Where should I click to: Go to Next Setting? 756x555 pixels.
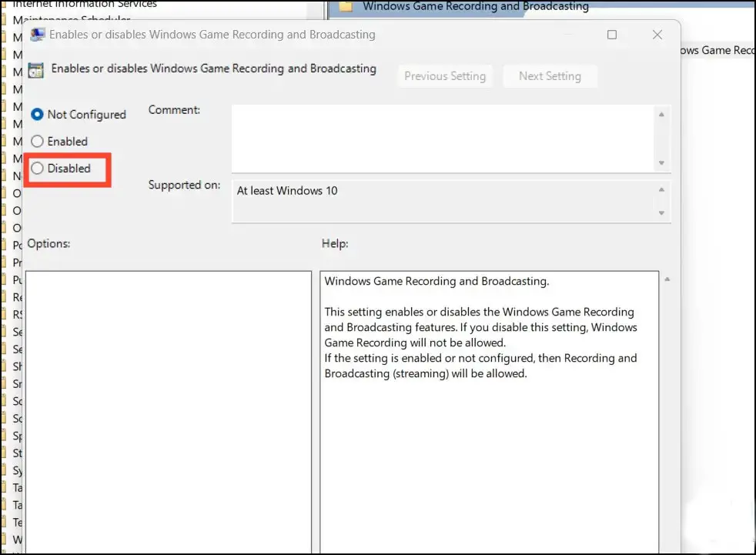550,76
